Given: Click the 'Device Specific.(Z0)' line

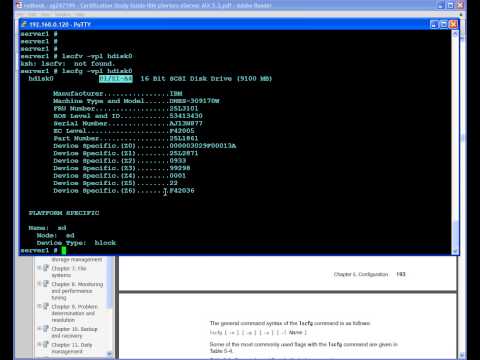Looking at the screenshot, I should 145,146.
